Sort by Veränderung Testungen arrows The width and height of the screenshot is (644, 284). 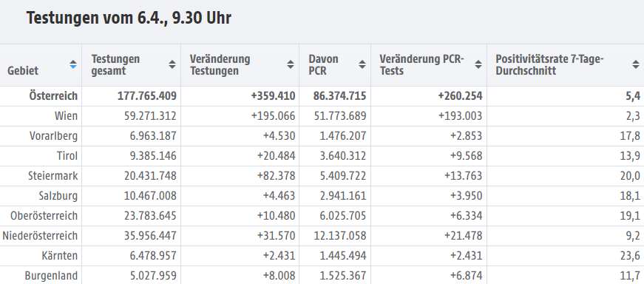(x=291, y=64)
